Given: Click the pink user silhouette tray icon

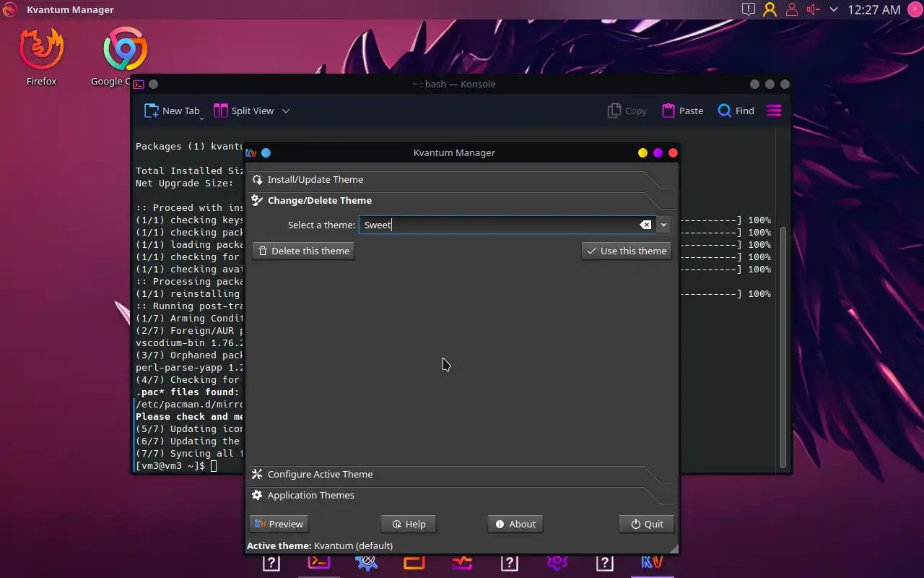Looking at the screenshot, I should point(792,9).
